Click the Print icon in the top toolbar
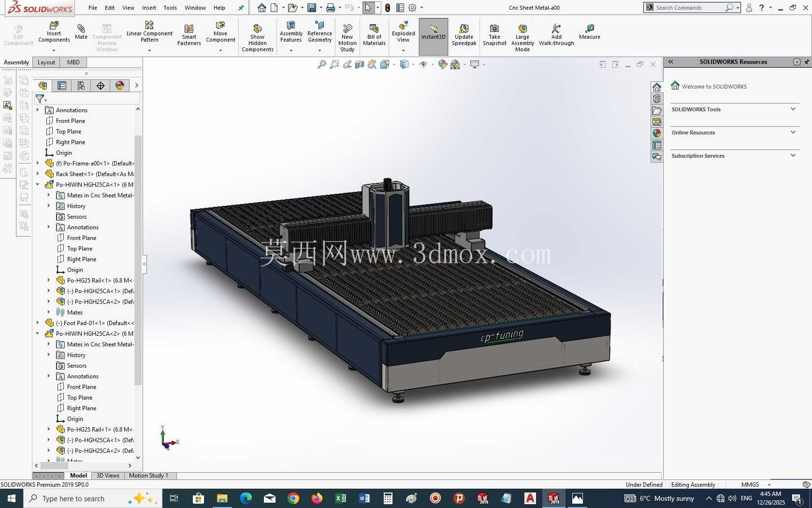This screenshot has height=508, width=812. click(x=331, y=8)
